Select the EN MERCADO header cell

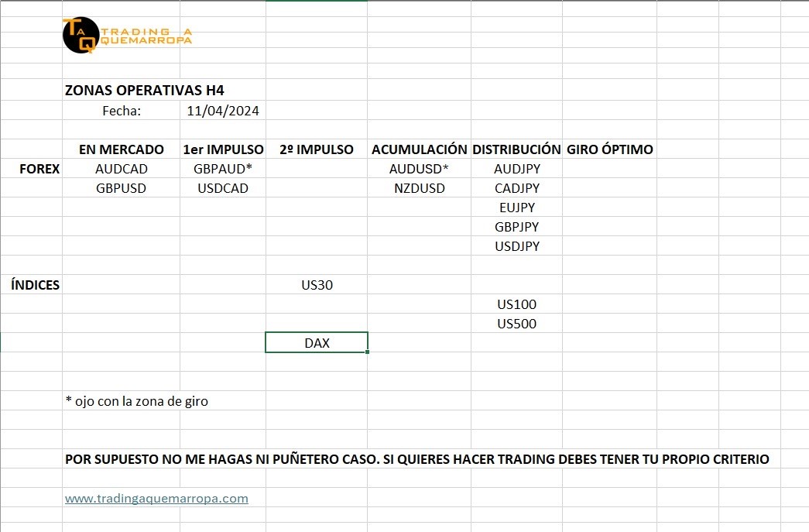[x=122, y=149]
